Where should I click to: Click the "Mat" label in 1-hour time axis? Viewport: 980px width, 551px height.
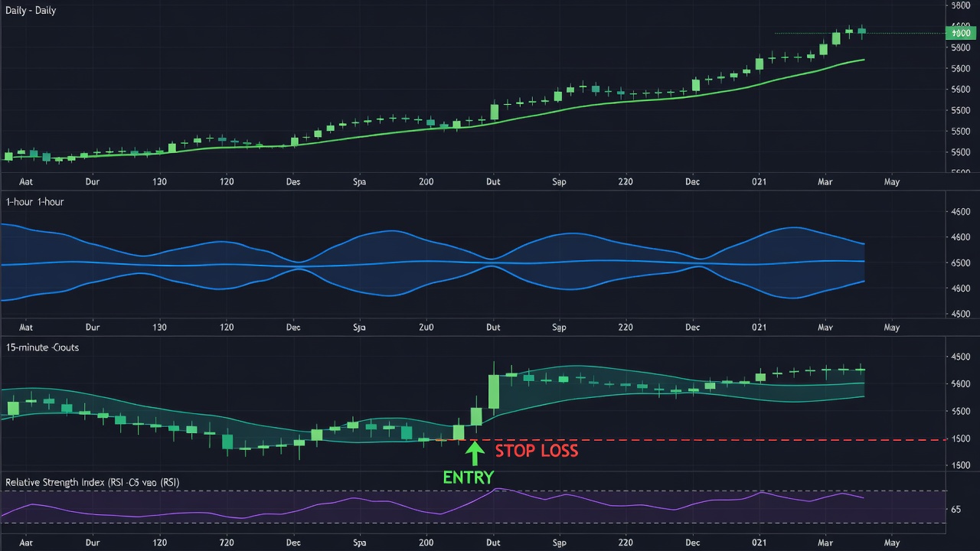(26, 328)
